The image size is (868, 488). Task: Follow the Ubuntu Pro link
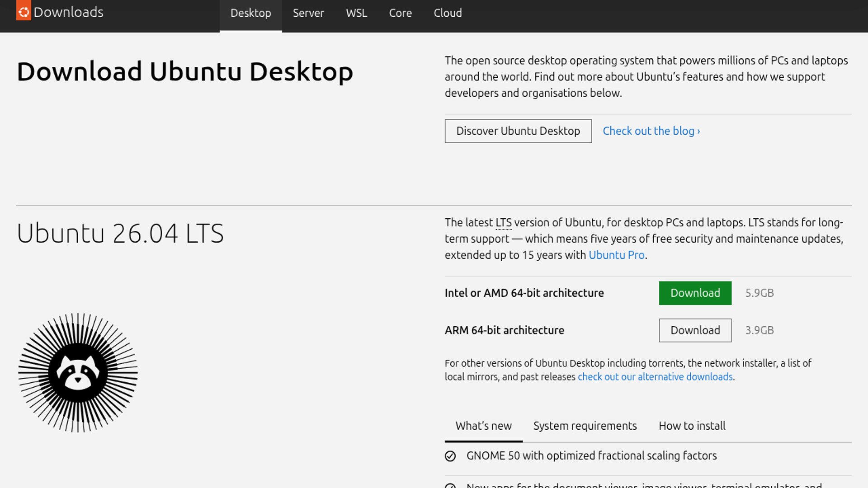pyautogui.click(x=616, y=255)
